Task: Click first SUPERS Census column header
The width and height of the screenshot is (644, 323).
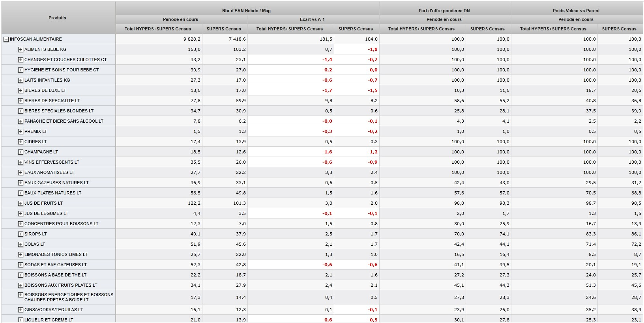Action: 224,29
